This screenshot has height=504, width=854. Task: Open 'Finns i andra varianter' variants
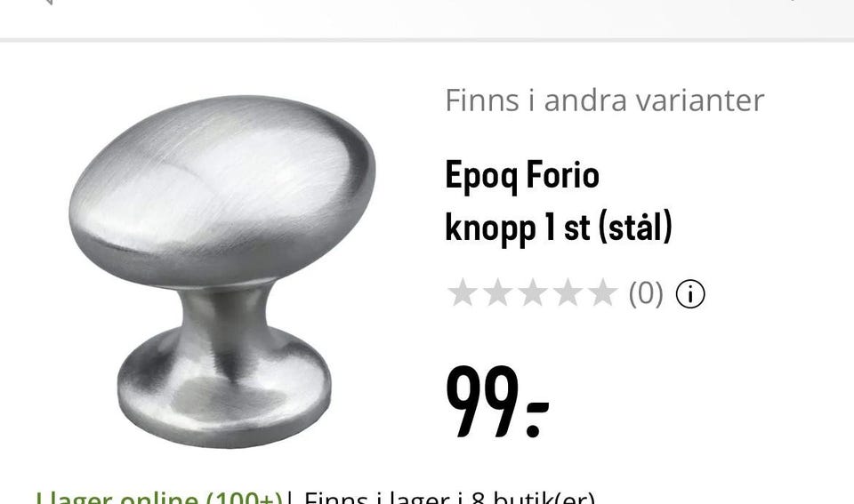pyautogui.click(x=605, y=100)
